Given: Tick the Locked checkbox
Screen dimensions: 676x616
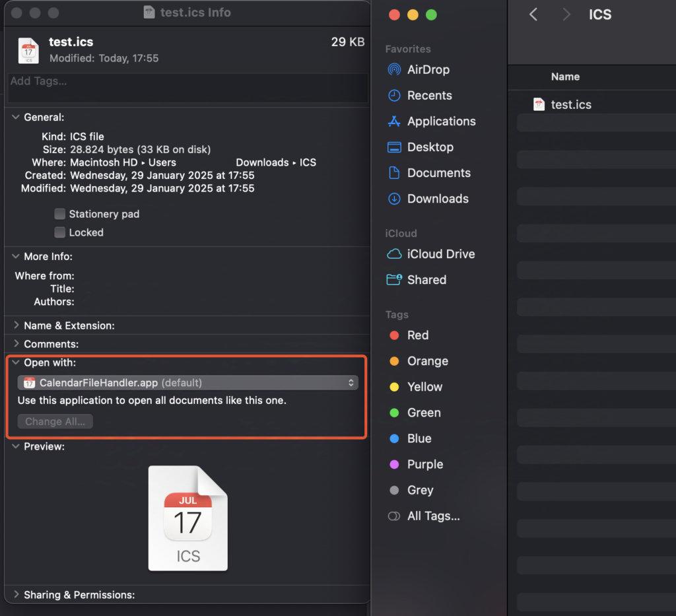Looking at the screenshot, I should coord(60,232).
